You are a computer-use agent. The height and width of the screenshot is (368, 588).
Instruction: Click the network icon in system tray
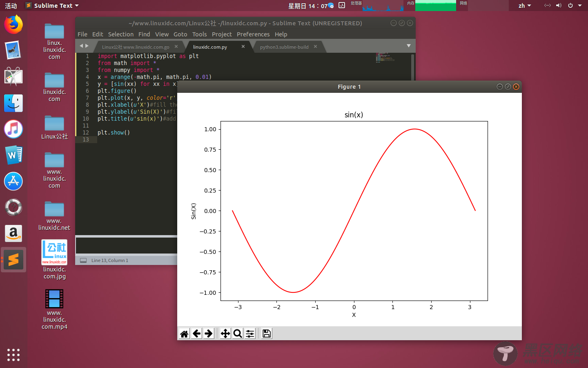pos(548,6)
